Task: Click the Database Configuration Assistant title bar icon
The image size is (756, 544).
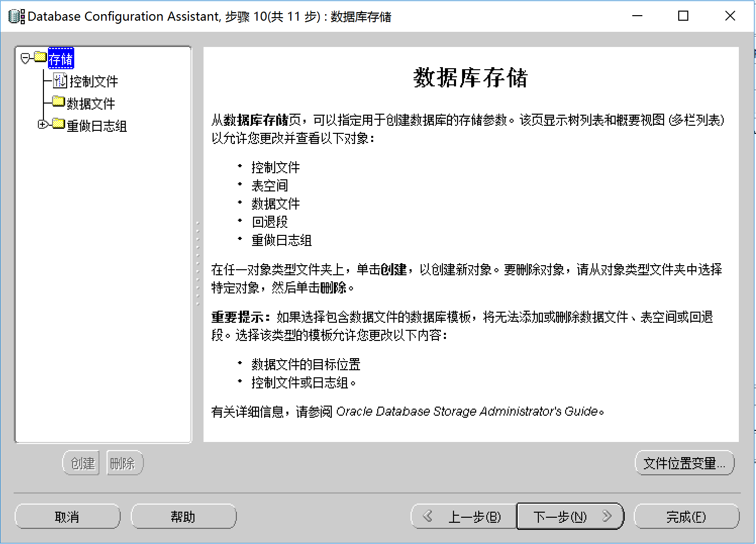Action: point(16,17)
